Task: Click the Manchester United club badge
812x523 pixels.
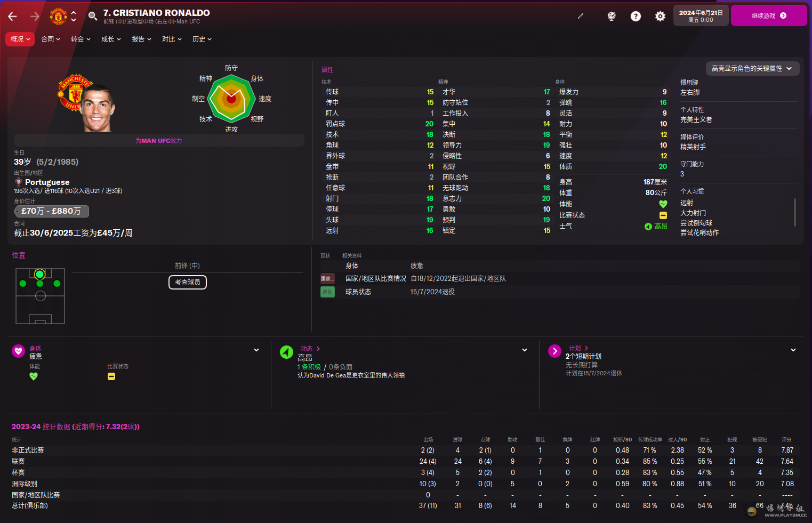Action: (58, 16)
